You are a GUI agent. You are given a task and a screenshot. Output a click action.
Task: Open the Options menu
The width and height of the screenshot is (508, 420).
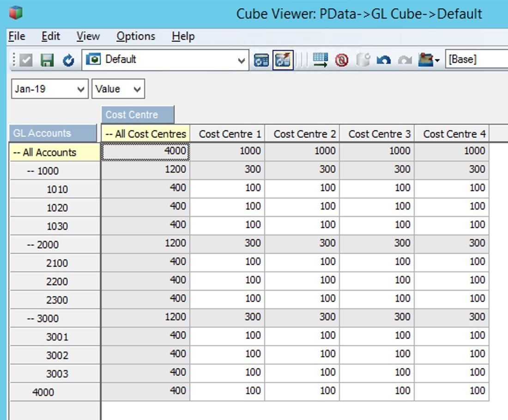pos(135,36)
